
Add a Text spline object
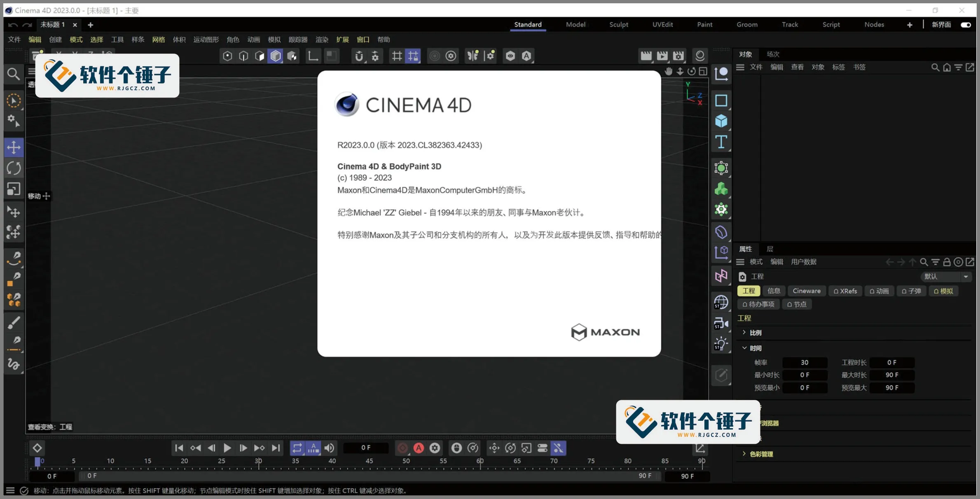pos(721,142)
